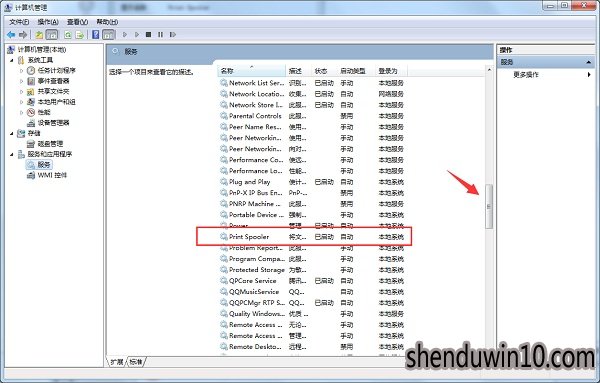Screen dimensions: 600x383
Task: Click the Pause Service toolbar icon
Action: click(160, 35)
